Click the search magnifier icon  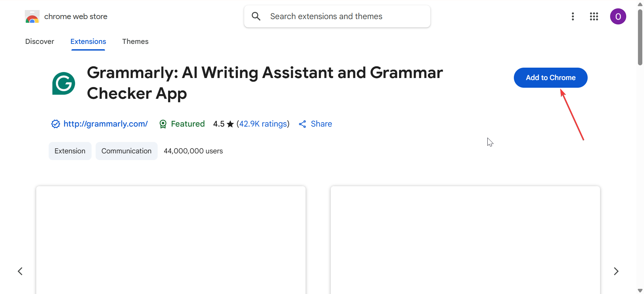[256, 16]
